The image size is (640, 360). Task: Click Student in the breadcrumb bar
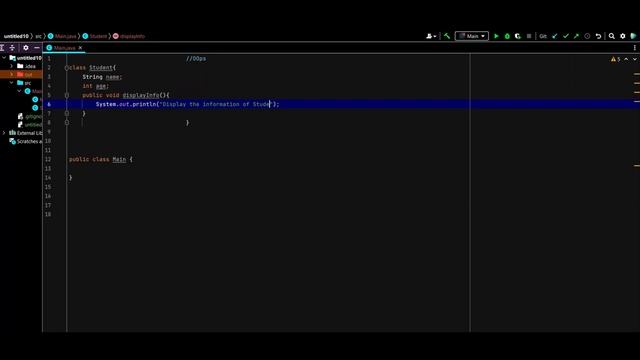pos(95,36)
